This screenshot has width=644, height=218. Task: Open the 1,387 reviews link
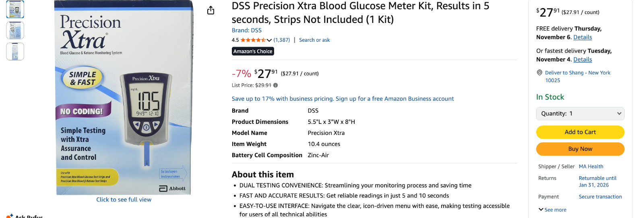tap(282, 40)
